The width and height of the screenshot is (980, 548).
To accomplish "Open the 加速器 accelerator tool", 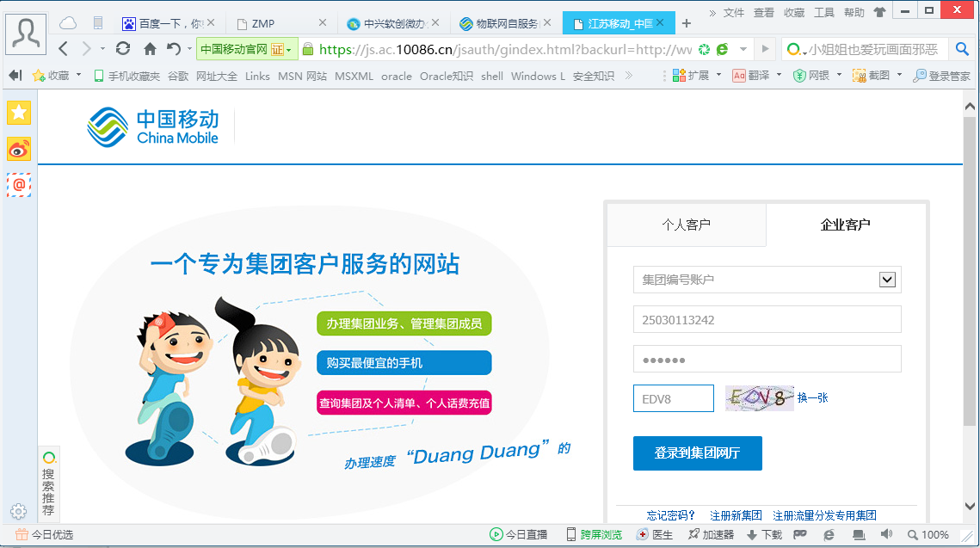I will coord(712,535).
